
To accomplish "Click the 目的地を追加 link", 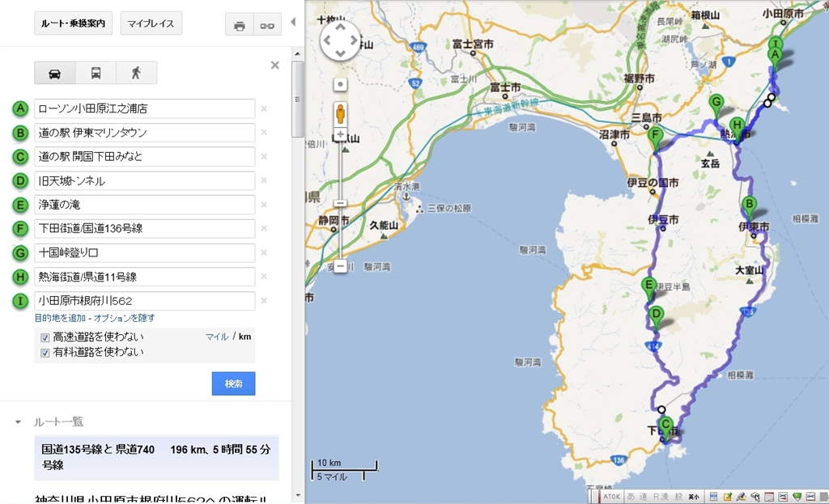I will pos(60,318).
